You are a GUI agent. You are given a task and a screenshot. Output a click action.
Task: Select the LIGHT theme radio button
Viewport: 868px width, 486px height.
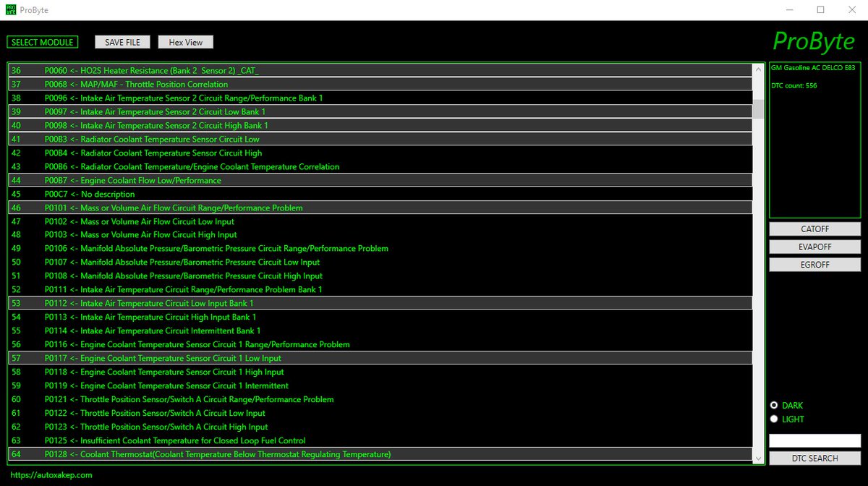click(774, 419)
